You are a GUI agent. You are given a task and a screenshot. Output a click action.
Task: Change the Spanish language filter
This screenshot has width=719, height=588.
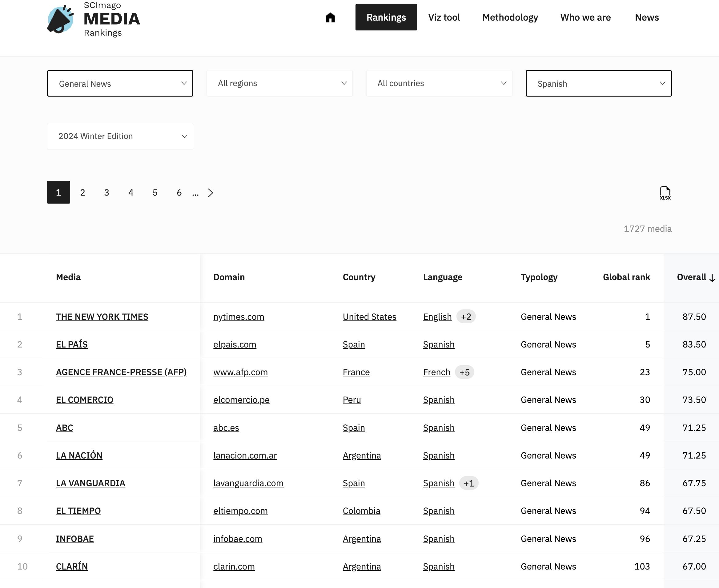click(598, 83)
